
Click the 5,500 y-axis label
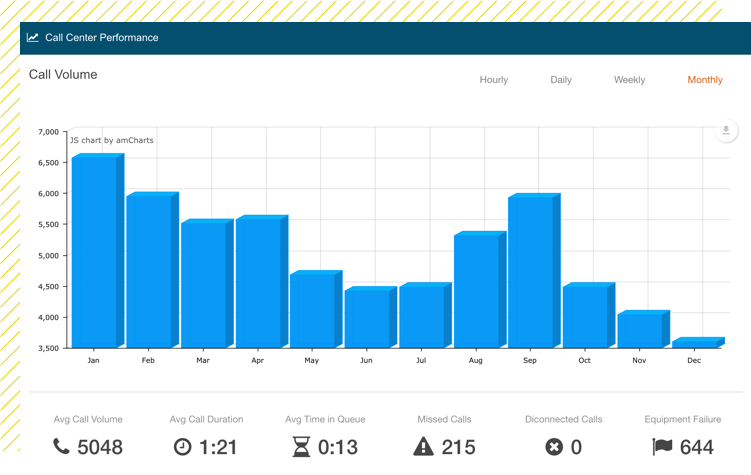click(x=48, y=225)
